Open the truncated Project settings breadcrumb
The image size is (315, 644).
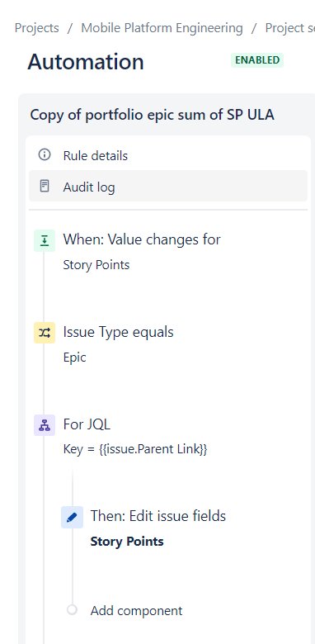tap(290, 28)
